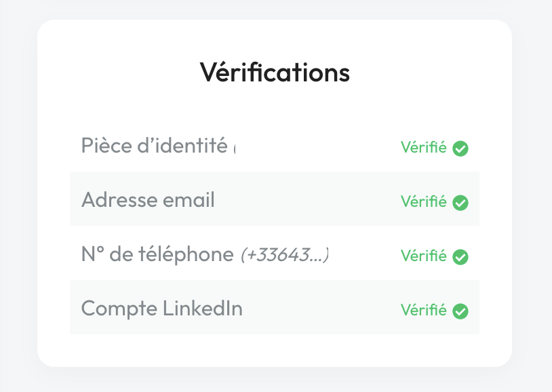Select the Pièce d'identité label
552x392 pixels.
[154, 145]
